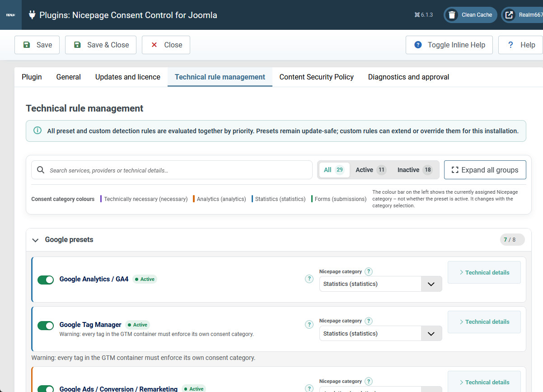This screenshot has width=543, height=392.
Task: Open the Help button
Action: (520, 45)
